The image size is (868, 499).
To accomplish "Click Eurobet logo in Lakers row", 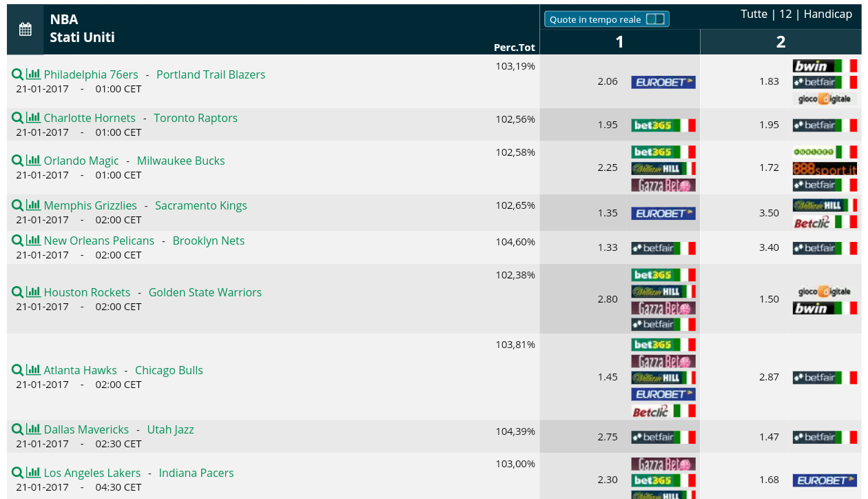I will pos(825,480).
